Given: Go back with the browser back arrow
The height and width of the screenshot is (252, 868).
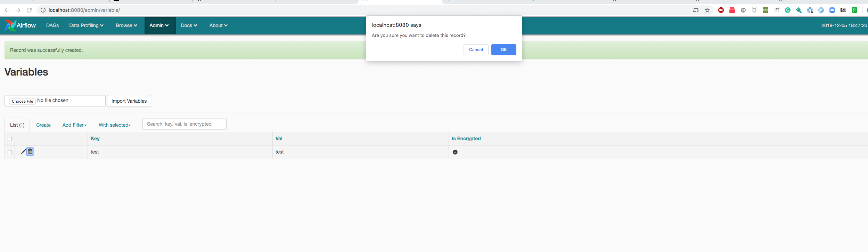Looking at the screenshot, I should point(7,10).
